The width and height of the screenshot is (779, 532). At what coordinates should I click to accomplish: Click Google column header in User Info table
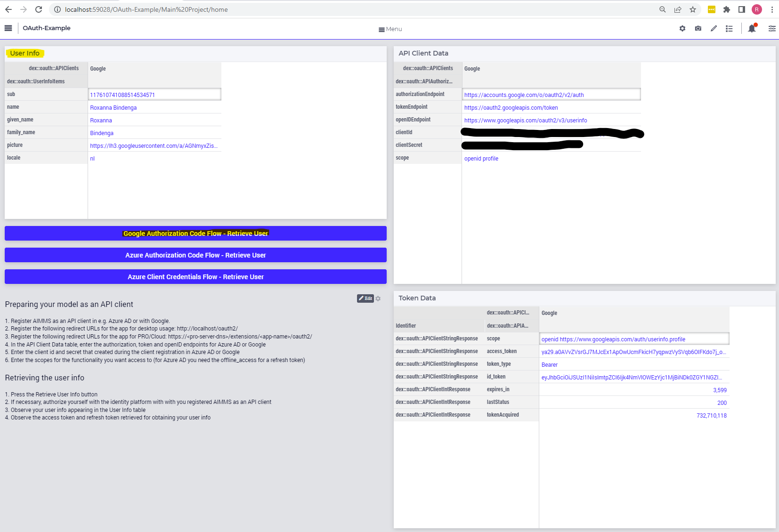point(98,69)
